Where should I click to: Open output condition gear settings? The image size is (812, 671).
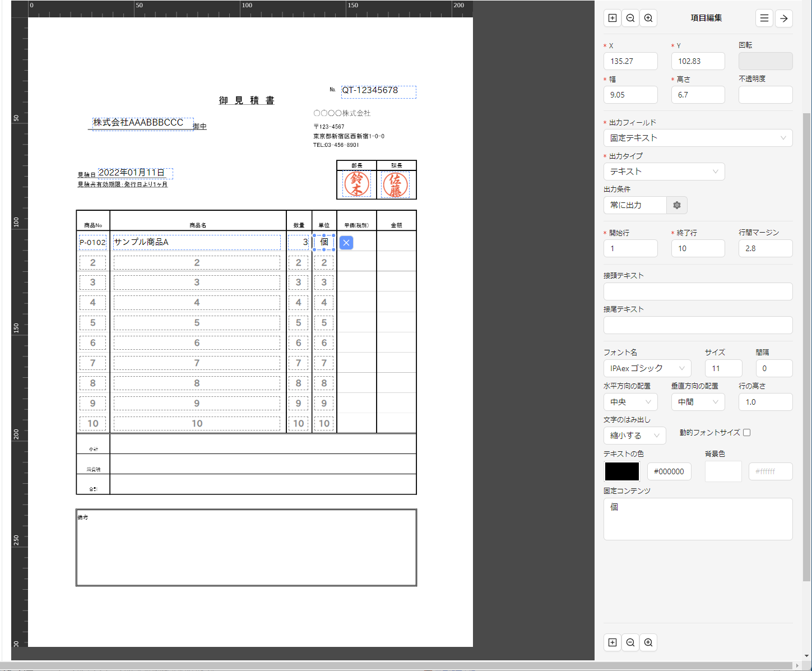(677, 205)
